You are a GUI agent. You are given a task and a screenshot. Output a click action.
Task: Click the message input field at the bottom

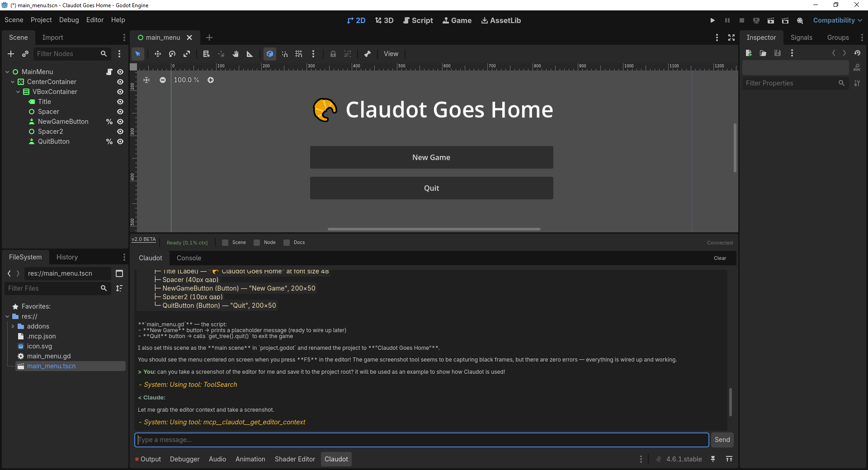pos(420,440)
